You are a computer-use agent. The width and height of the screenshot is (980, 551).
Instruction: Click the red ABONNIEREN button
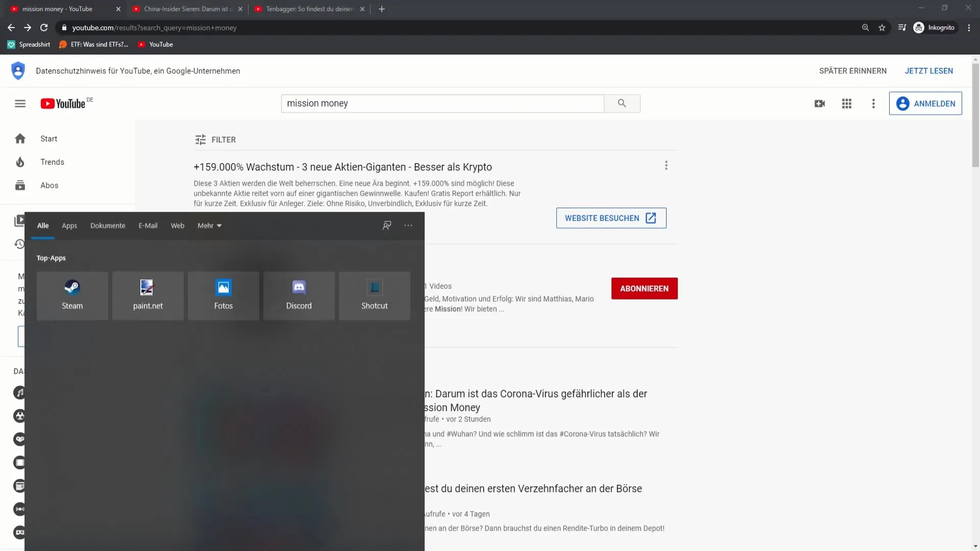644,289
